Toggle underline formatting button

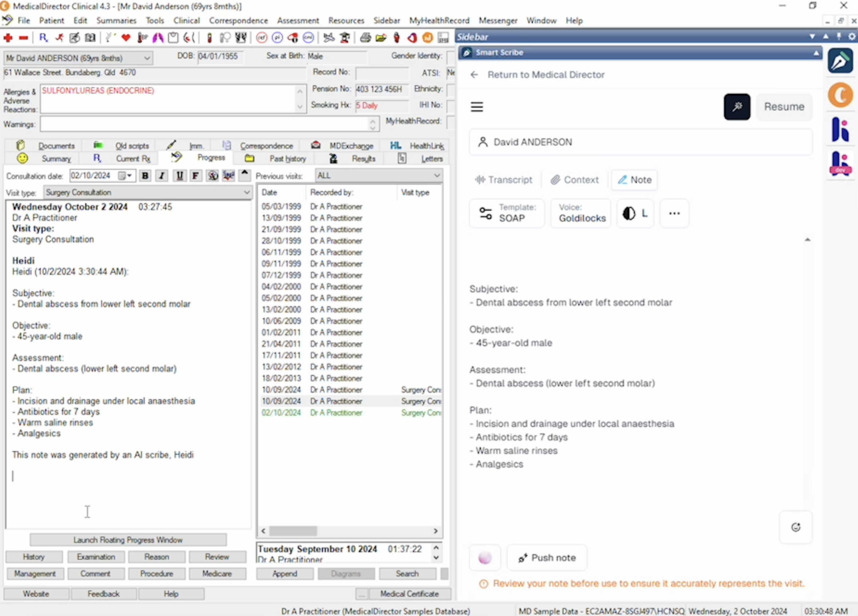tap(179, 176)
